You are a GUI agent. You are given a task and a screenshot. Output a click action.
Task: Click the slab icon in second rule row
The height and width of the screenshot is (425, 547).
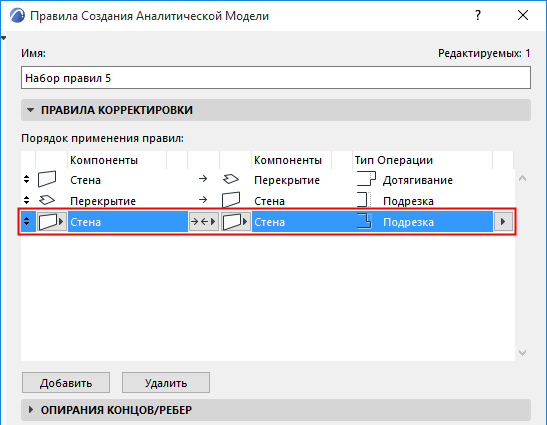47,200
